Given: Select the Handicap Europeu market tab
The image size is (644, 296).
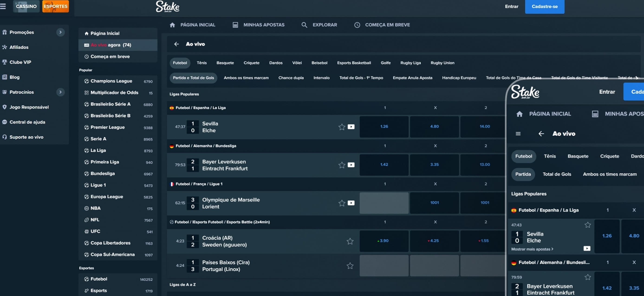Looking at the screenshot, I should point(459,78).
